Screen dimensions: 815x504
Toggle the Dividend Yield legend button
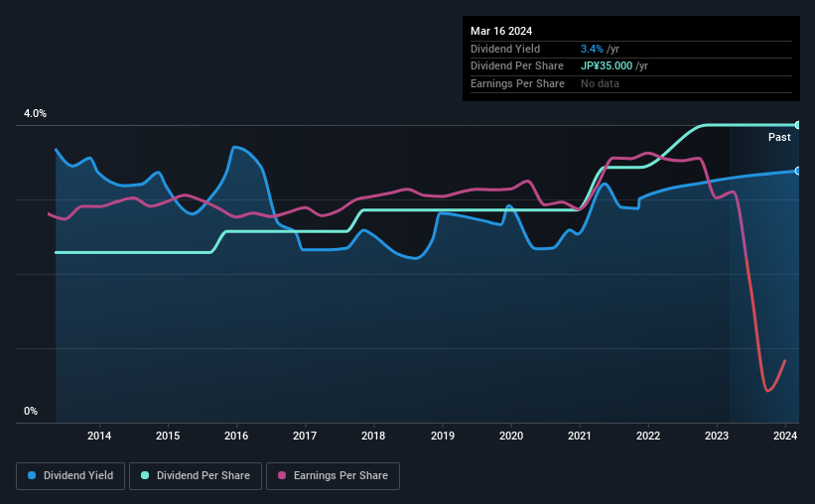coord(70,476)
